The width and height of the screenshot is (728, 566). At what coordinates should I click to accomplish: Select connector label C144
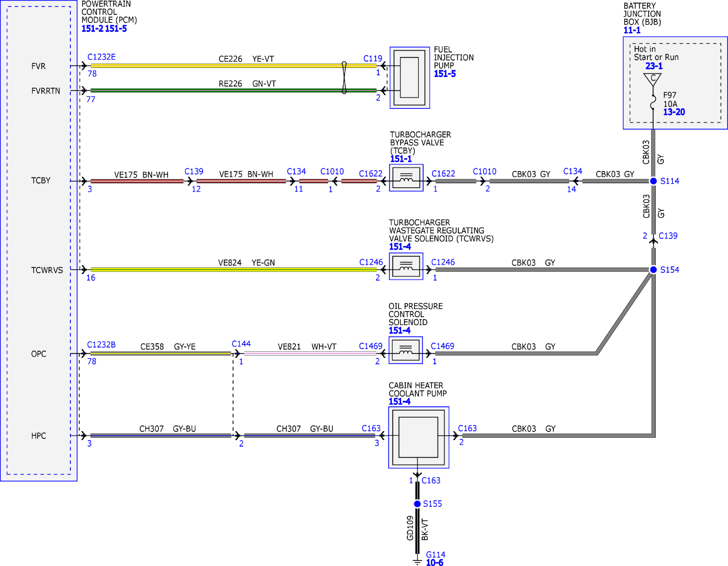[x=241, y=344]
